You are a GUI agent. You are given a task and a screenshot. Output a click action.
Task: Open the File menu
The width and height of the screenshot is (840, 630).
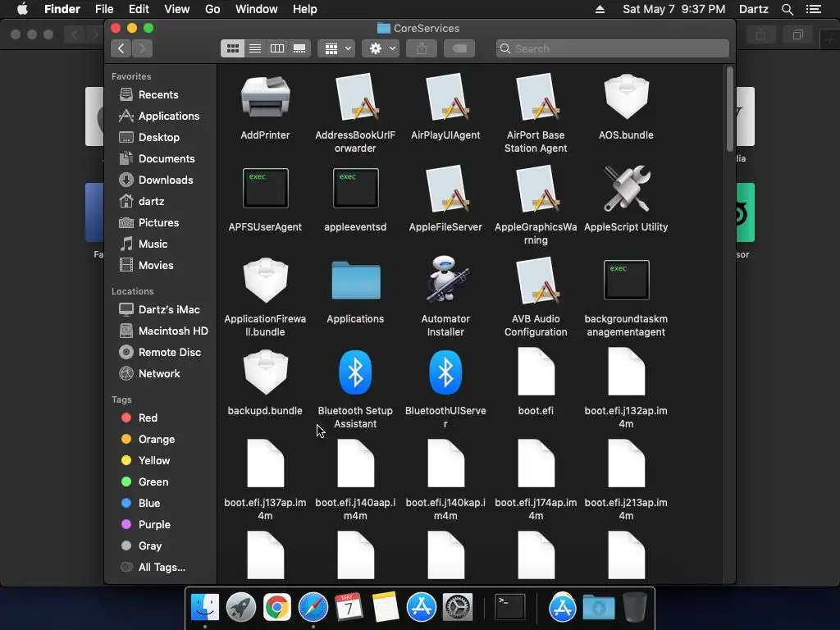pos(104,9)
